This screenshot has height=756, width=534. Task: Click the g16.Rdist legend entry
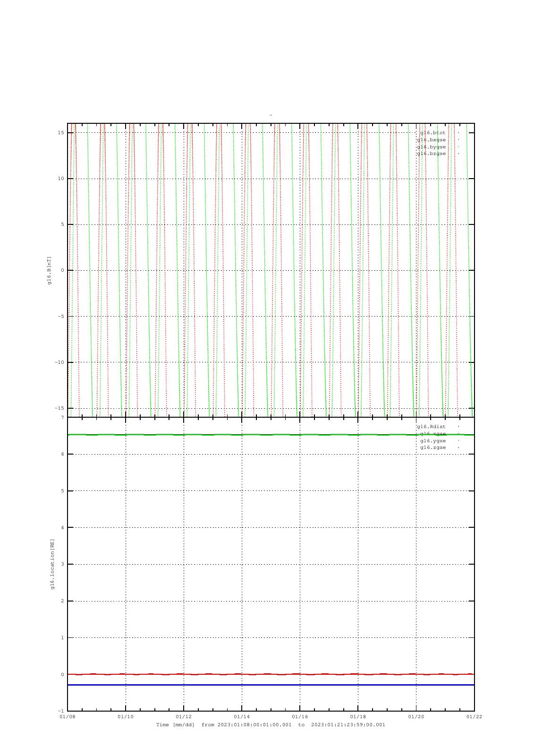pyautogui.click(x=431, y=427)
